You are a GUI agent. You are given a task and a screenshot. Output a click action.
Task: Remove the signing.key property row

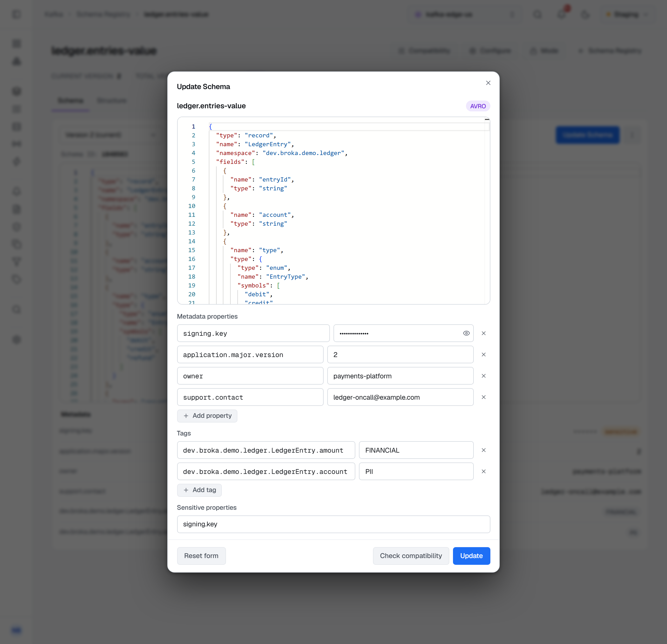[484, 333]
